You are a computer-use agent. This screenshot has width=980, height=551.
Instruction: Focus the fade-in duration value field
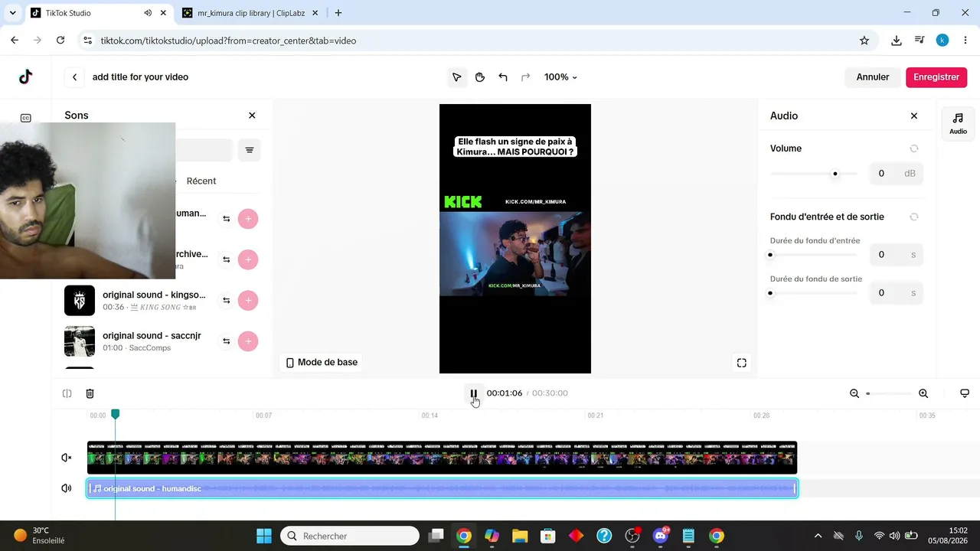[x=897, y=255]
